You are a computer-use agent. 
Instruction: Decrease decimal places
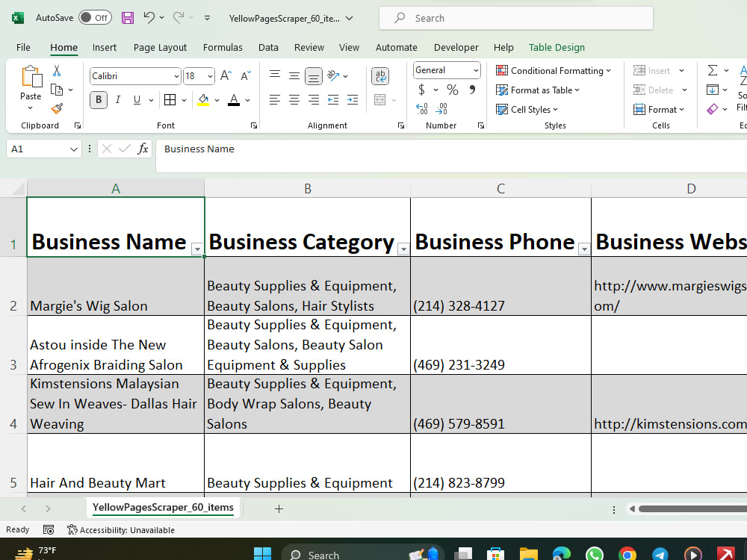click(x=441, y=109)
